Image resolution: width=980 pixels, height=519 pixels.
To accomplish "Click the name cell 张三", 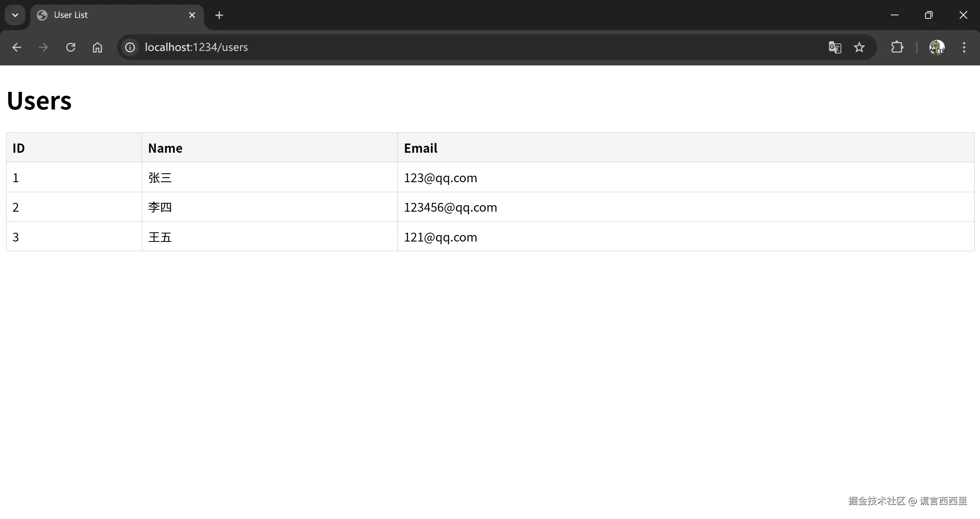I will coord(160,178).
